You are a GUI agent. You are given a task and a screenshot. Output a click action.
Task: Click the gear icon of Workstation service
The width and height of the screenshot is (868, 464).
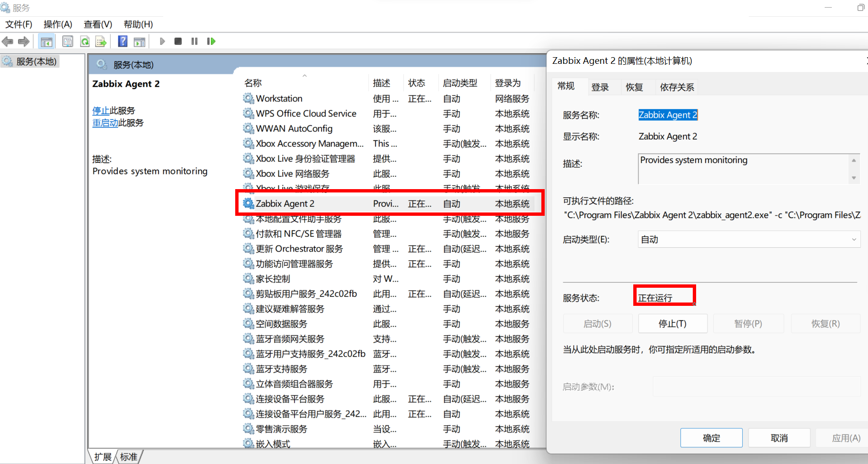point(249,98)
